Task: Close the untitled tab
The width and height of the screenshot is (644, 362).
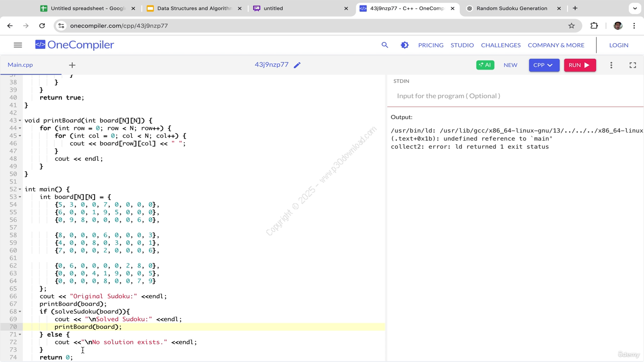Action: pos(346,9)
